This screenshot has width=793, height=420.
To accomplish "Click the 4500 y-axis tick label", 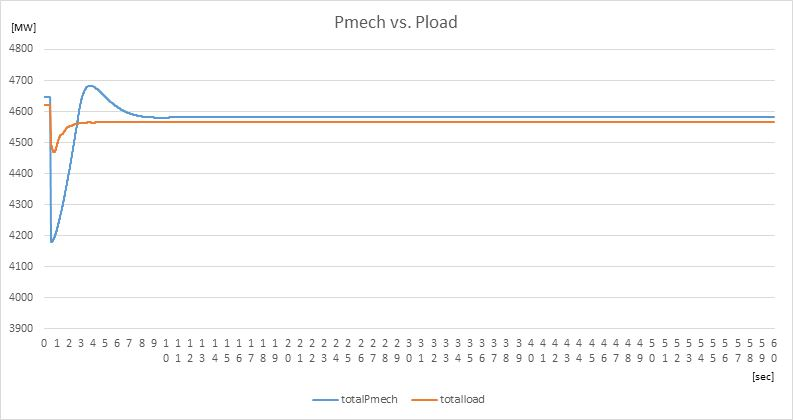I will pyautogui.click(x=21, y=142).
